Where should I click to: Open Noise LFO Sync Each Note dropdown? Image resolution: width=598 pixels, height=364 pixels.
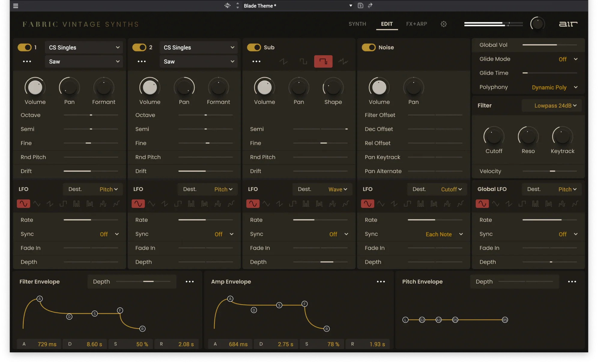click(x=444, y=234)
